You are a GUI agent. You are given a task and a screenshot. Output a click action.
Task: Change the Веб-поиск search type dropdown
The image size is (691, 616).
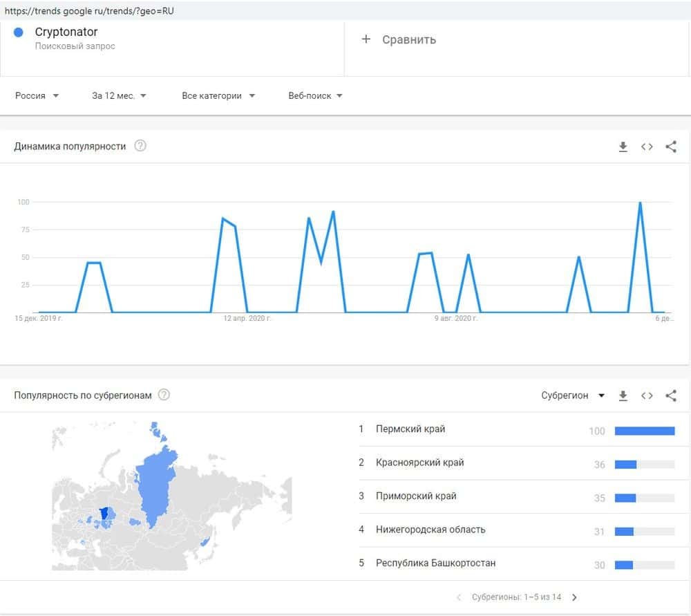coord(315,95)
